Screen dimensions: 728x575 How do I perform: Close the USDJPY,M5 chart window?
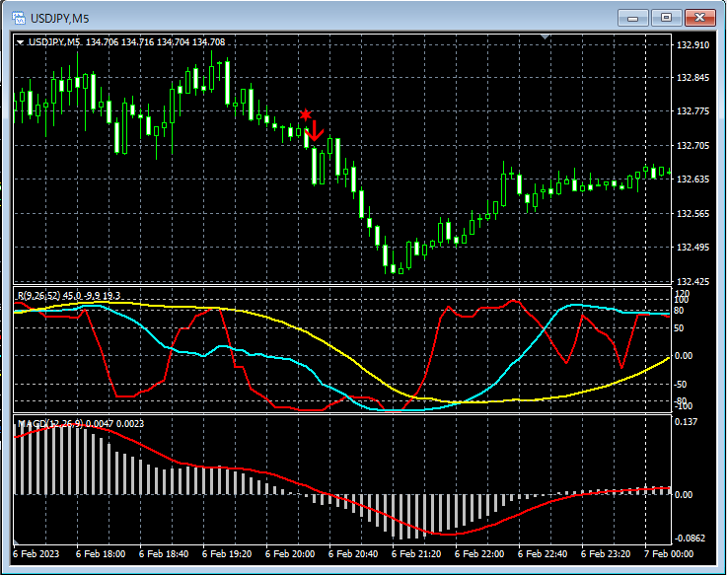(699, 18)
